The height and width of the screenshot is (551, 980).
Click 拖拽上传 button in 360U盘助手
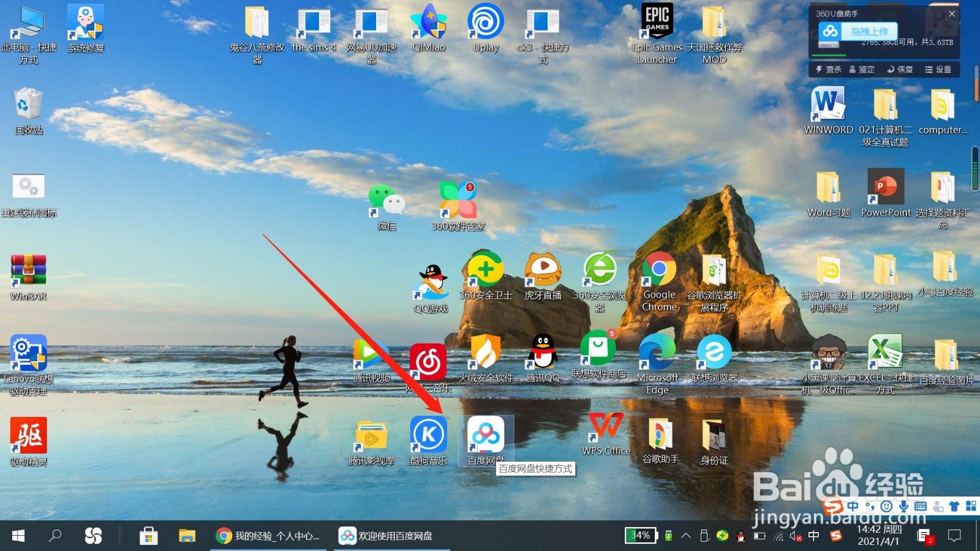coord(858,31)
